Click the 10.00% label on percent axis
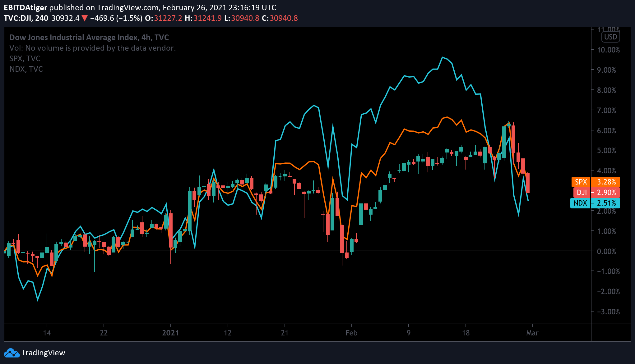The height and width of the screenshot is (364, 635). 608,50
